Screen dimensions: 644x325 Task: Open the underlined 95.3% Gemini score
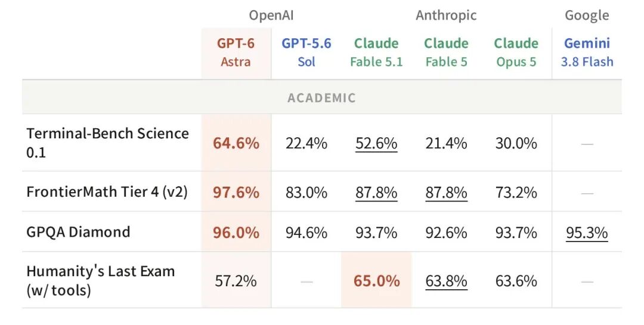pyautogui.click(x=587, y=233)
